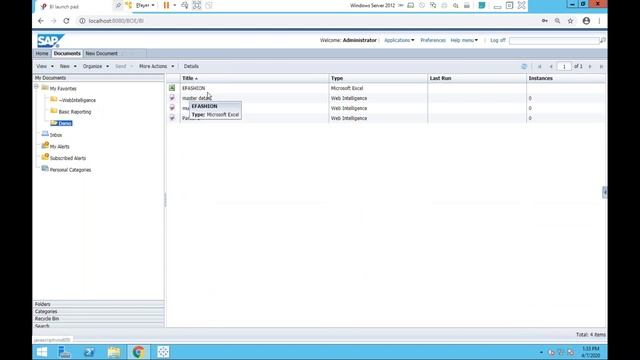Viewport: 640px width, 360px height.
Task: Focus the BI launch pad search field
Action: click(x=554, y=40)
